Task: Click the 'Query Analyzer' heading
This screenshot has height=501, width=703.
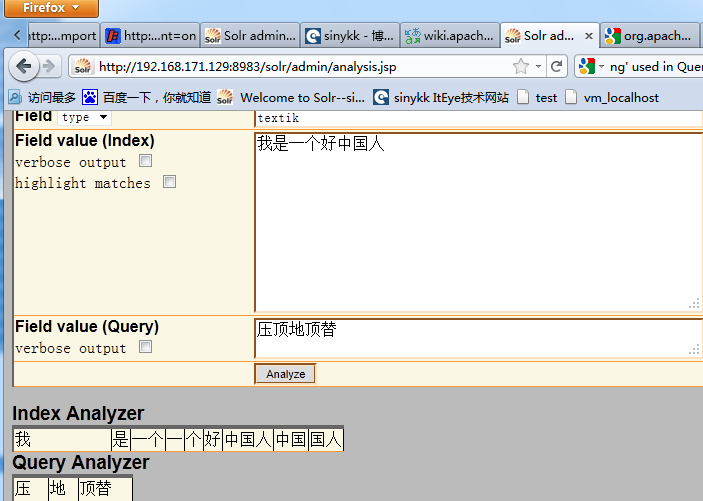Action: click(81, 462)
